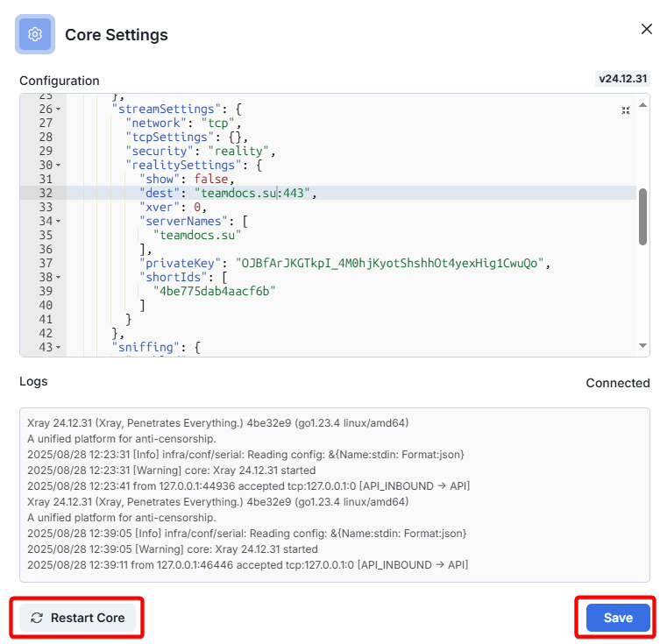Click the editor scrollbar up arrow
Image resolution: width=667 pixels, height=644 pixels.
pyautogui.click(x=642, y=105)
